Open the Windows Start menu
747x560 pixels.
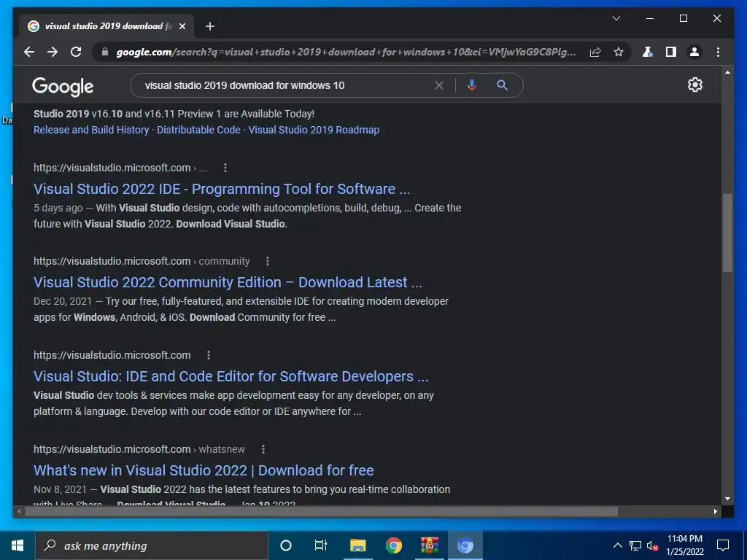coord(18,545)
